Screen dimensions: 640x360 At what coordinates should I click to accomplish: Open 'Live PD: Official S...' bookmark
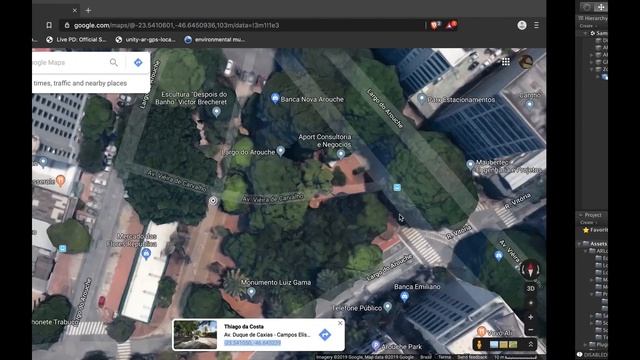tap(76, 40)
